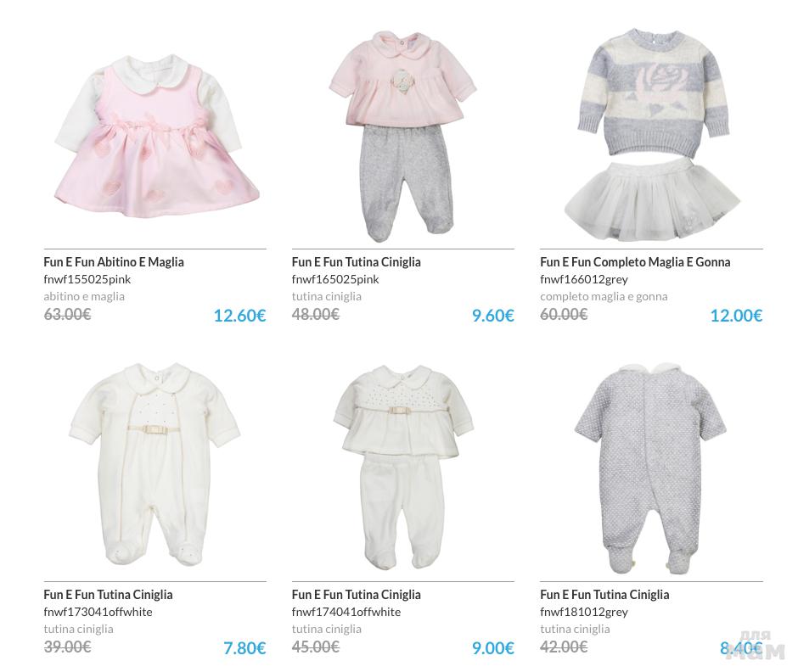Screen dimensions: 798x672
Task: Click the crossed-out 63.00€ original price
Action: tap(67, 314)
